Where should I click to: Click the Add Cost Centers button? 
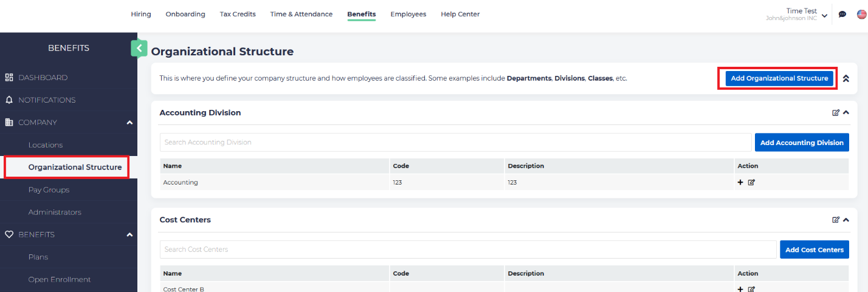coord(814,250)
